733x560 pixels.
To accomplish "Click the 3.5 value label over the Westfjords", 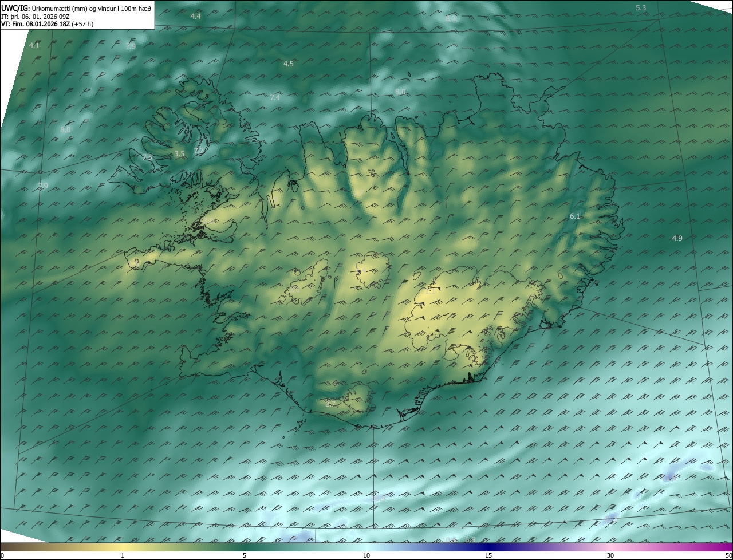I will pyautogui.click(x=179, y=153).
